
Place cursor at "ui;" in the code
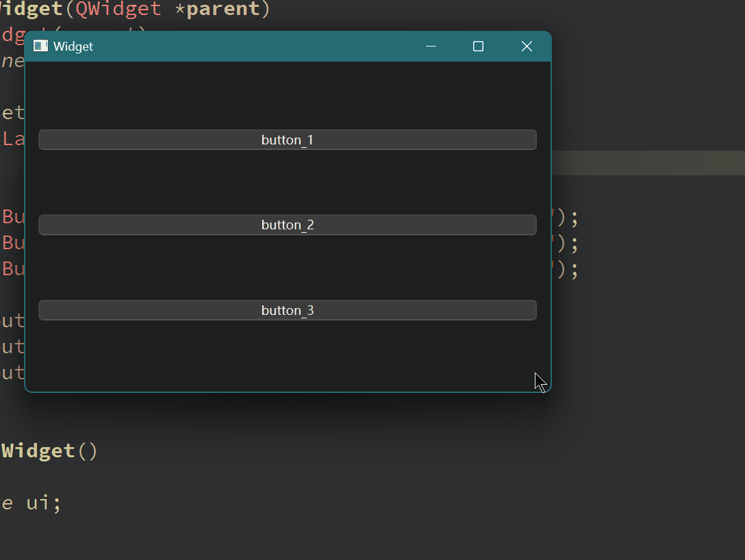click(x=44, y=503)
